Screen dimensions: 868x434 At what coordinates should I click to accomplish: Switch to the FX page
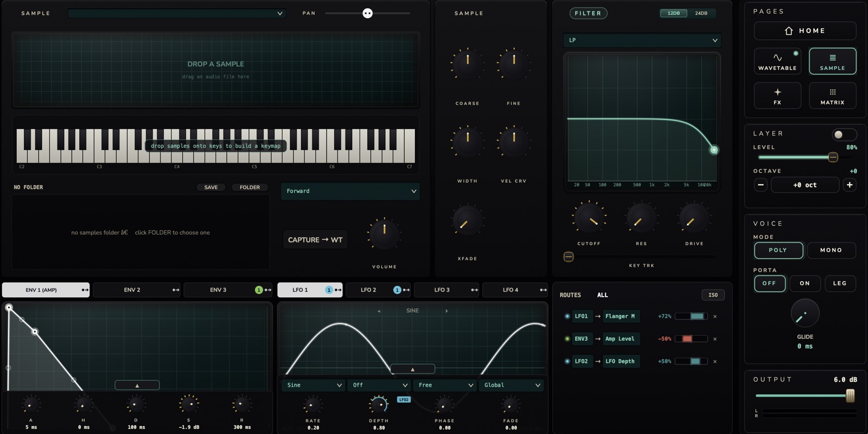777,95
